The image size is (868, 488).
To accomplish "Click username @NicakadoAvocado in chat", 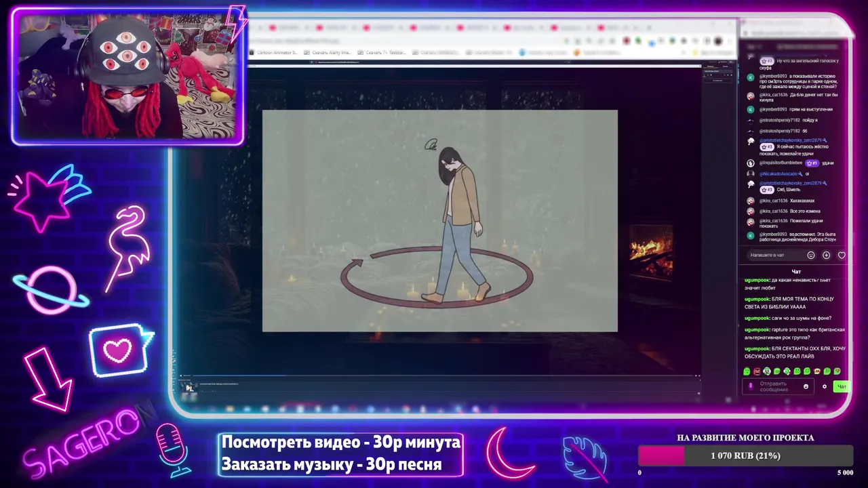I will [x=778, y=174].
